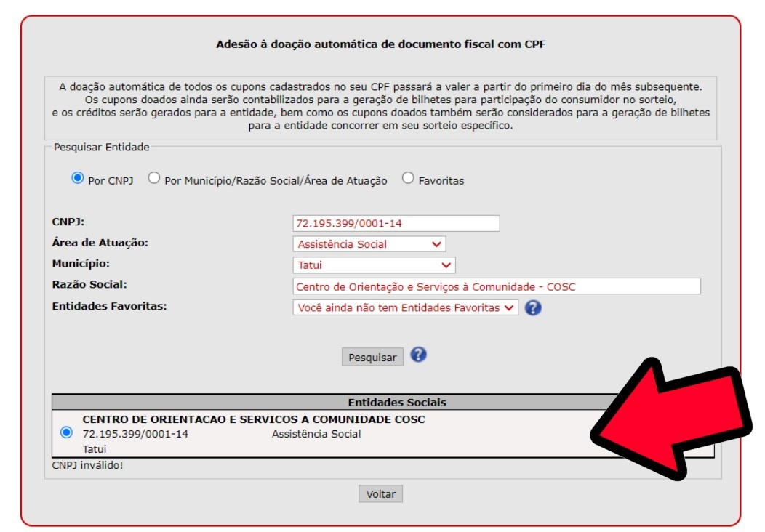
Task: Focus the CNPJ input field
Action: (396, 223)
